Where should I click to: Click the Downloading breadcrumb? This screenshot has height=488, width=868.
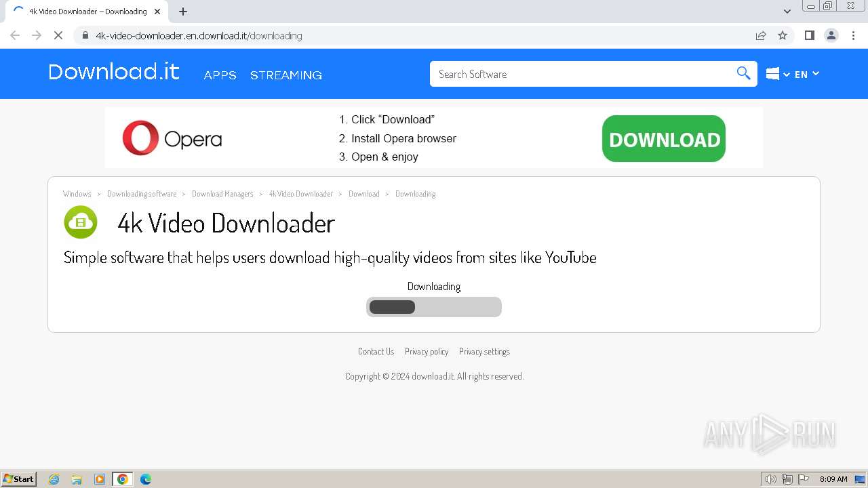click(416, 194)
